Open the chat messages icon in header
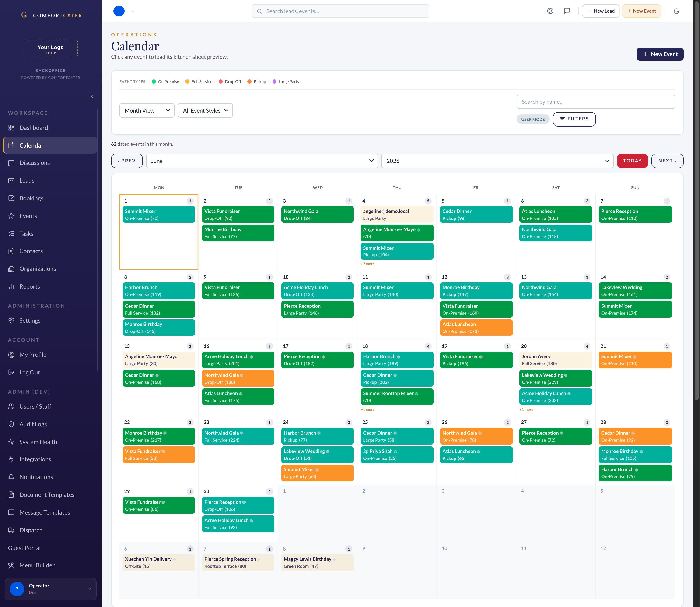 (567, 11)
